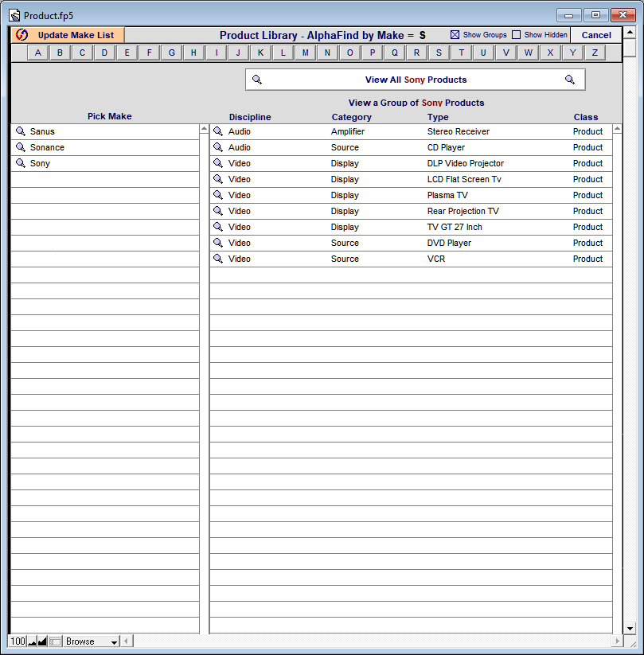This screenshot has width=644, height=655.
Task: Select letter D in the alphabet bar
Action: tap(104, 53)
